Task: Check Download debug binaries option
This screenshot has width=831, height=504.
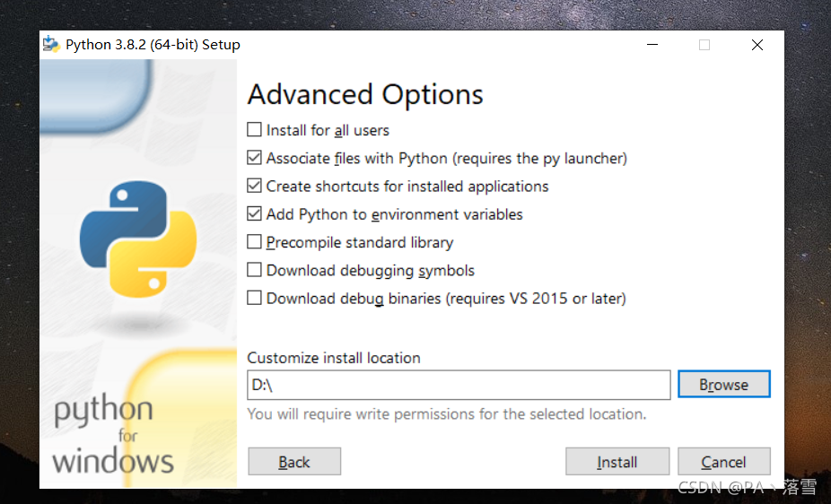Action: pyautogui.click(x=254, y=298)
